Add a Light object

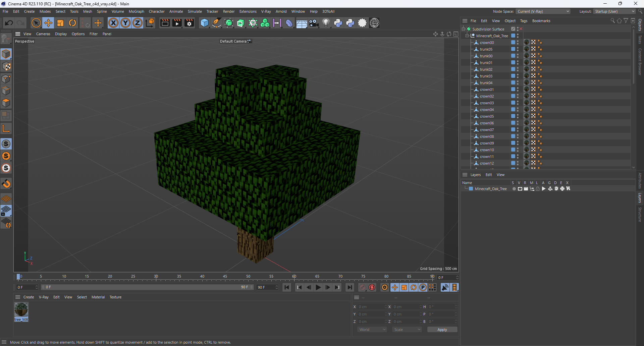(x=326, y=23)
